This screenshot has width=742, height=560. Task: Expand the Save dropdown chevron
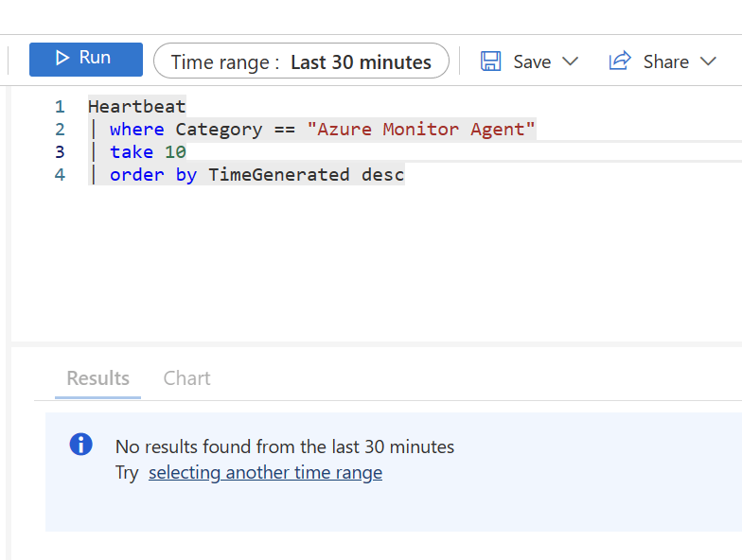point(570,61)
